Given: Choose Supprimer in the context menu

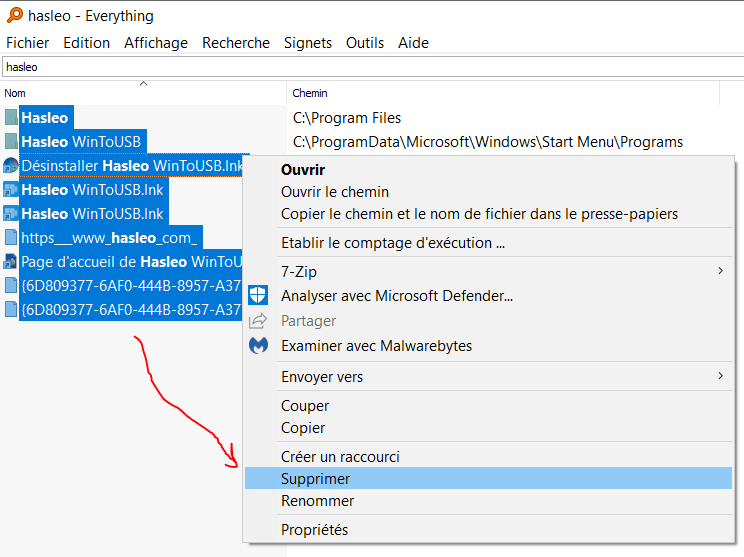Looking at the screenshot, I should (x=316, y=479).
